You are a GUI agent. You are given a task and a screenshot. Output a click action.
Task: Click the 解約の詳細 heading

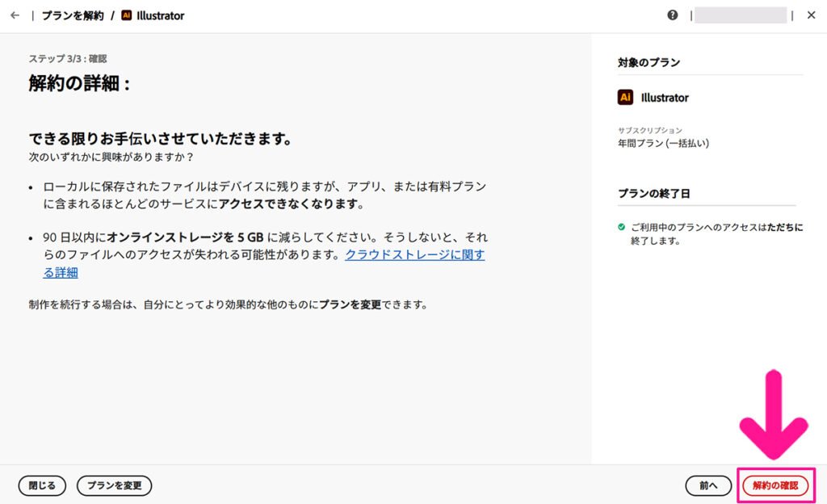pyautogui.click(x=79, y=83)
